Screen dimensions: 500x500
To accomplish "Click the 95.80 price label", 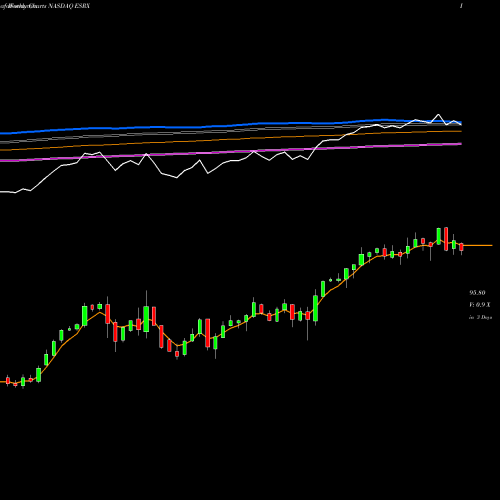I will coord(477,293).
